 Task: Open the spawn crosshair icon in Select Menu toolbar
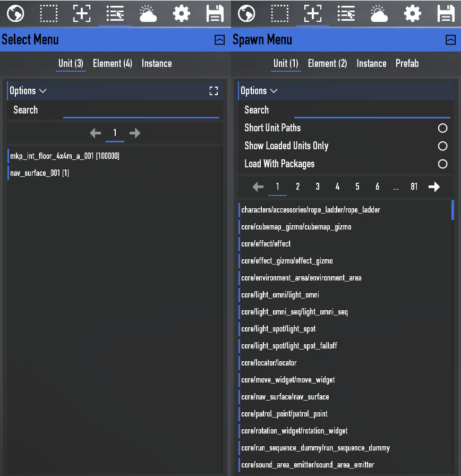82,14
